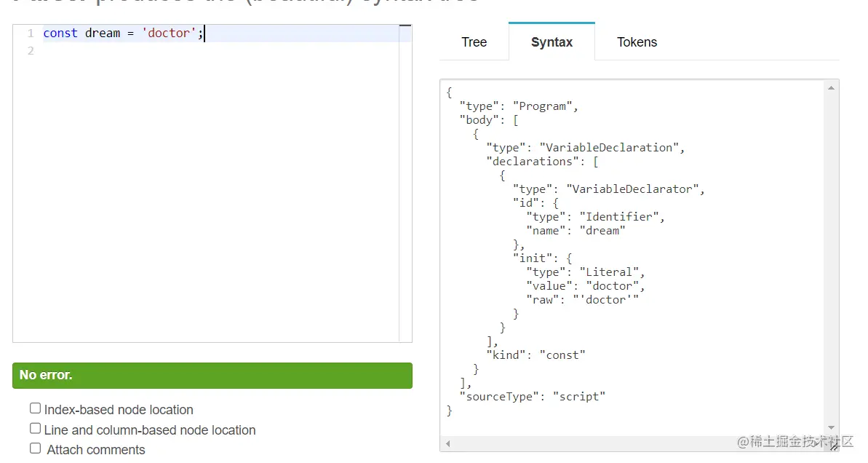Click the "declarations": [ line
This screenshot has width=868, height=463.
tap(542, 162)
